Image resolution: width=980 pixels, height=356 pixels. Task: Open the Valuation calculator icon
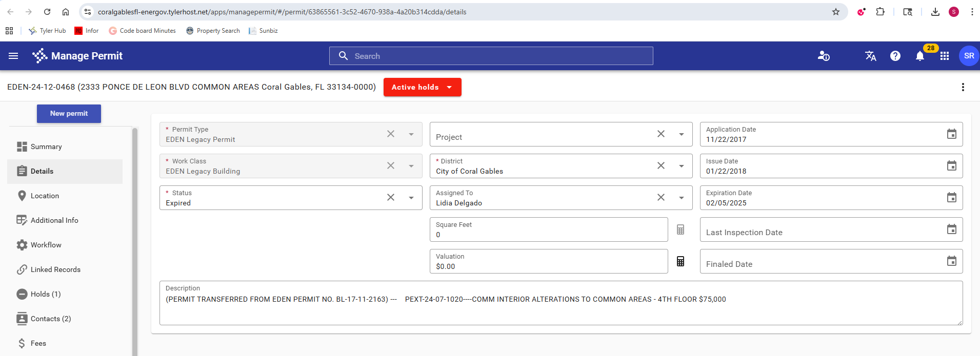tap(680, 261)
